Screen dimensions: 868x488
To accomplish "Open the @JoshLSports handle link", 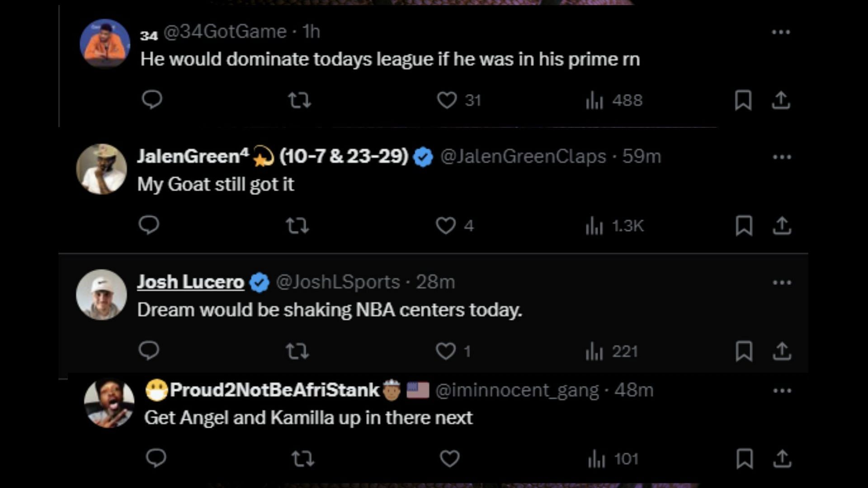I will [x=338, y=282].
